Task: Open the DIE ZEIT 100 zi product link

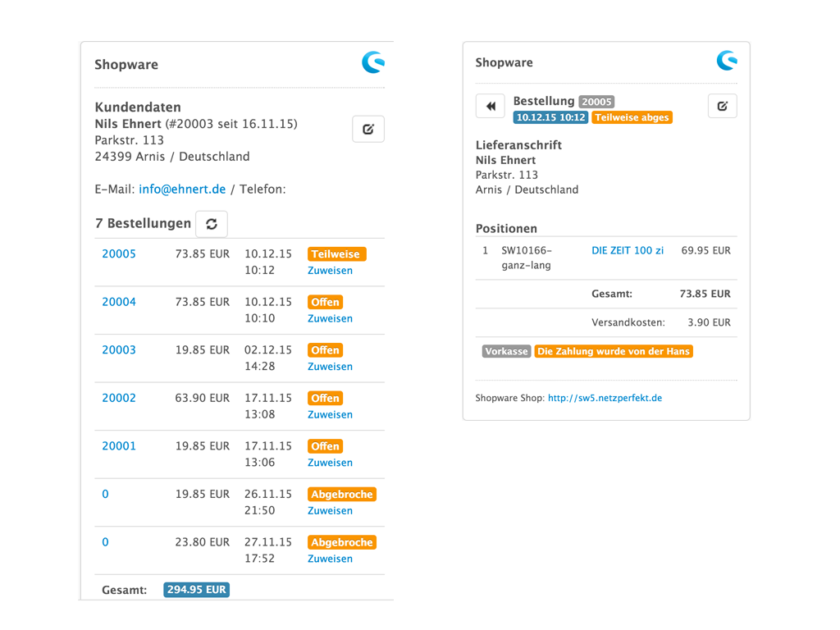Action: (x=628, y=250)
